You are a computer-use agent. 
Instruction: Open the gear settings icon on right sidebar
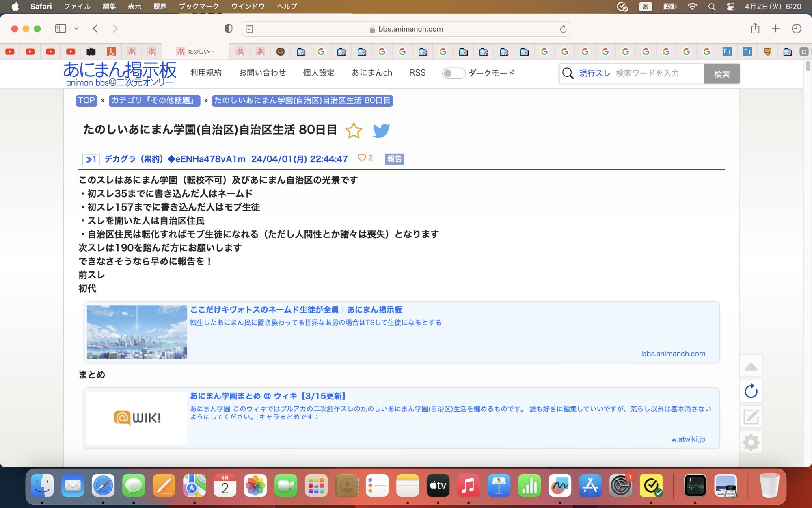click(751, 442)
